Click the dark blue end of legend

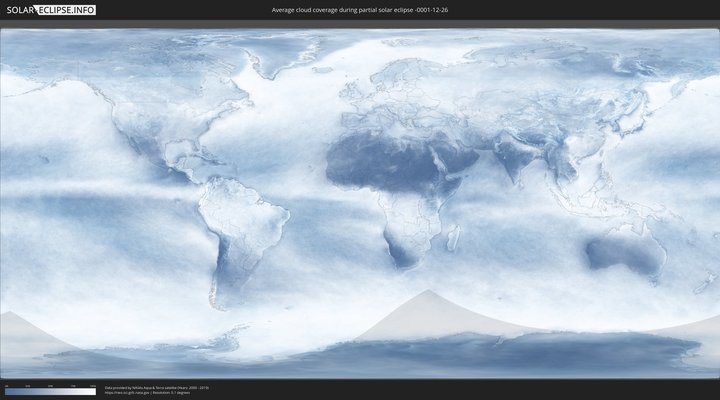point(8,391)
